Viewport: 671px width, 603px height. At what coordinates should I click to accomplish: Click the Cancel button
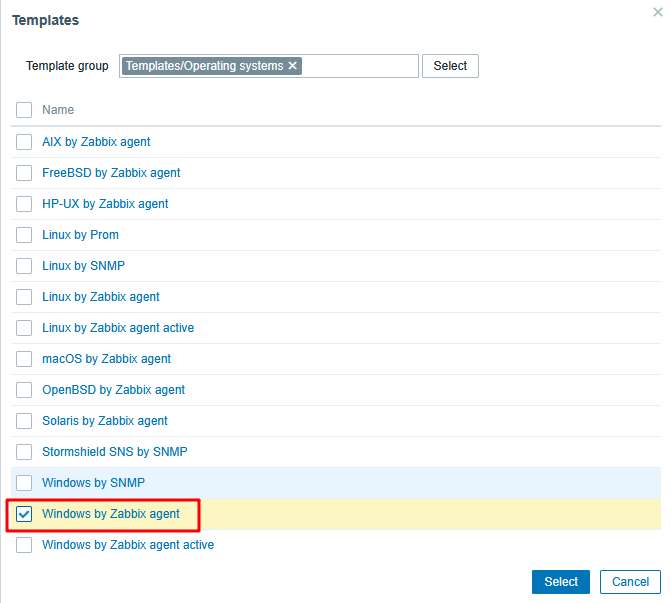[x=630, y=582]
